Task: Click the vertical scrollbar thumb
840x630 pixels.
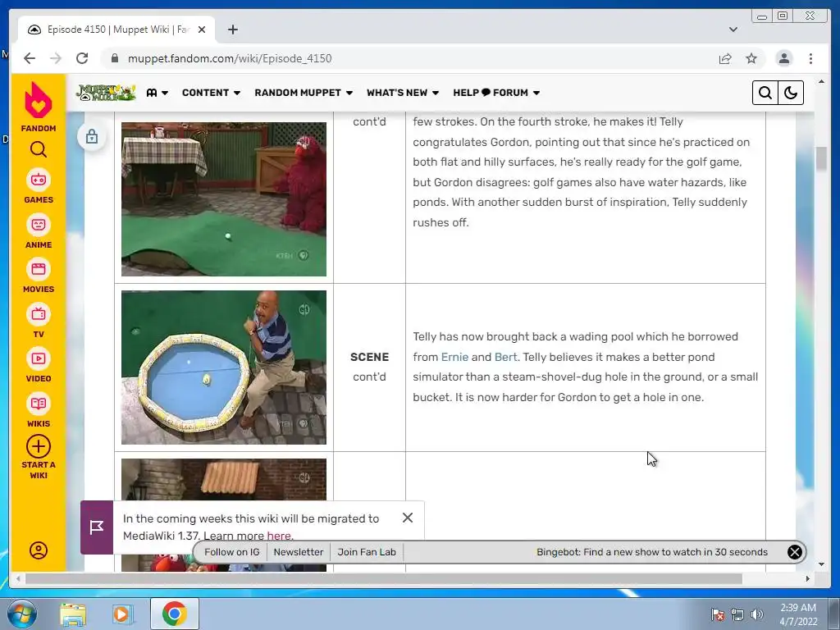Action: click(821, 158)
